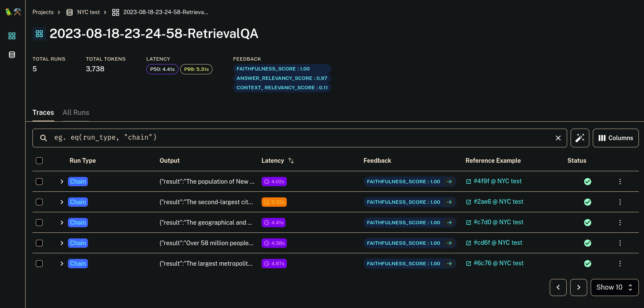This screenshot has width=644, height=308.
Task: Select the Traces tab
Action: click(43, 112)
